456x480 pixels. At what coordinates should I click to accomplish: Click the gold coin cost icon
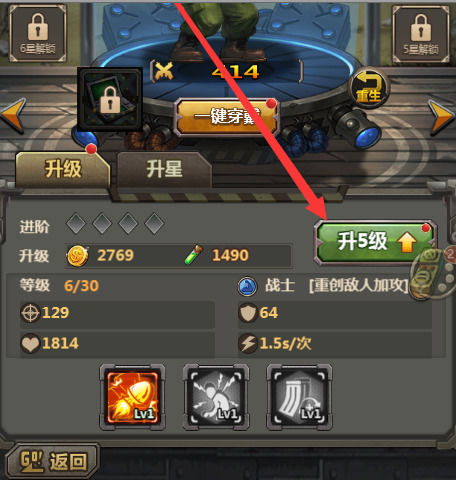(78, 256)
